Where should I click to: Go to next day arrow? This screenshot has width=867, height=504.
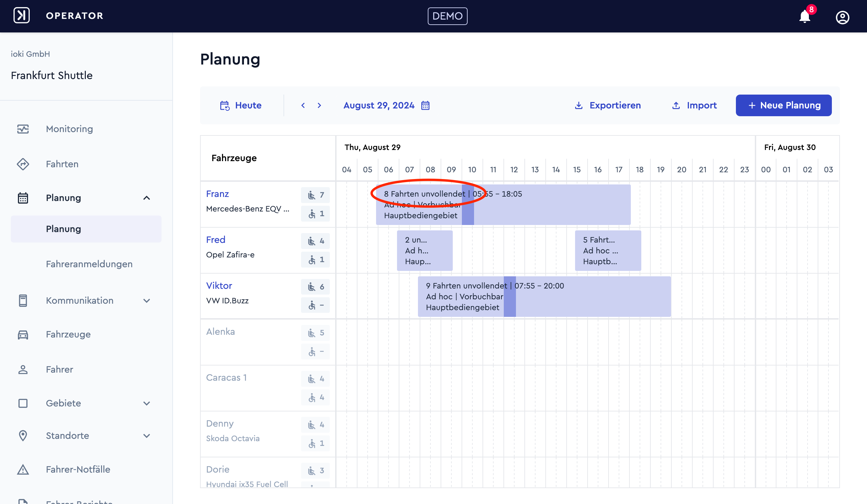[319, 105]
